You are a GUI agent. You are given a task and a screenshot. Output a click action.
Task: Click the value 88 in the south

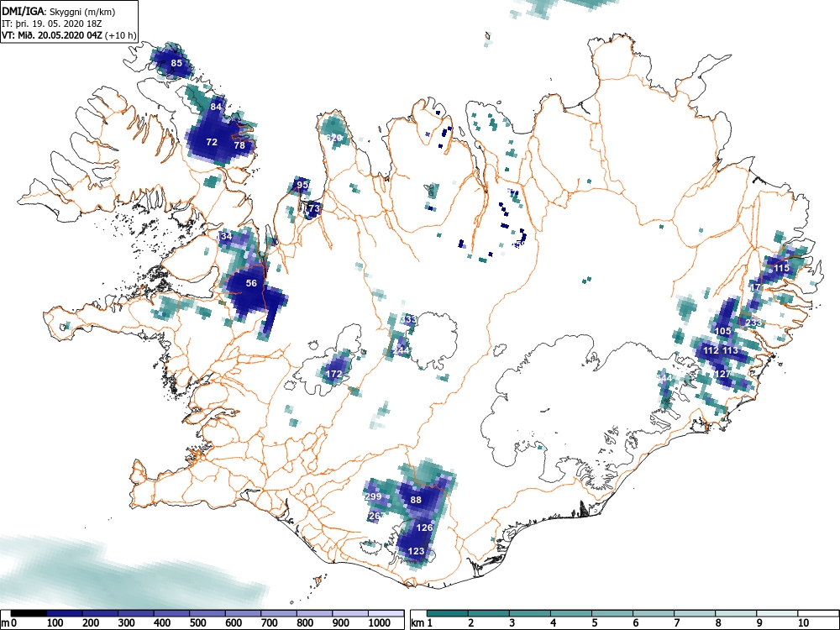pos(416,500)
